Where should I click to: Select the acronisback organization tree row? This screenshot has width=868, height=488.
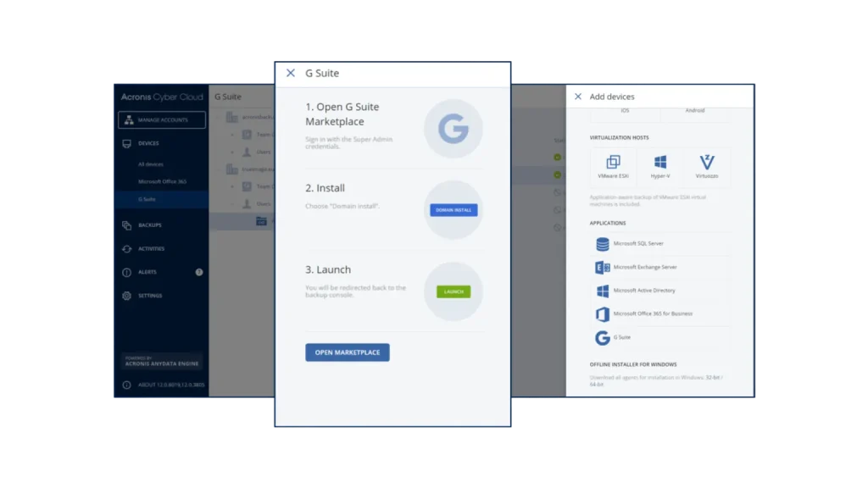coord(242,117)
